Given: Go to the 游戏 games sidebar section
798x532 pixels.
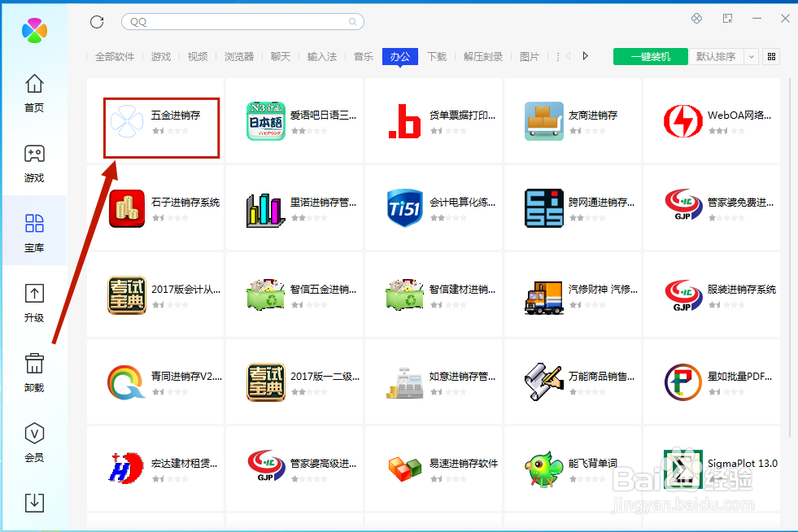Looking at the screenshot, I should (x=34, y=164).
